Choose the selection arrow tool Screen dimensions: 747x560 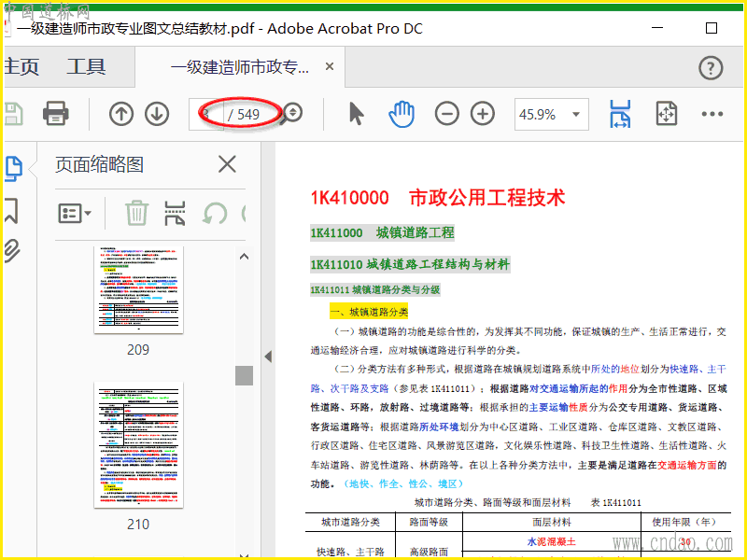[357, 114]
